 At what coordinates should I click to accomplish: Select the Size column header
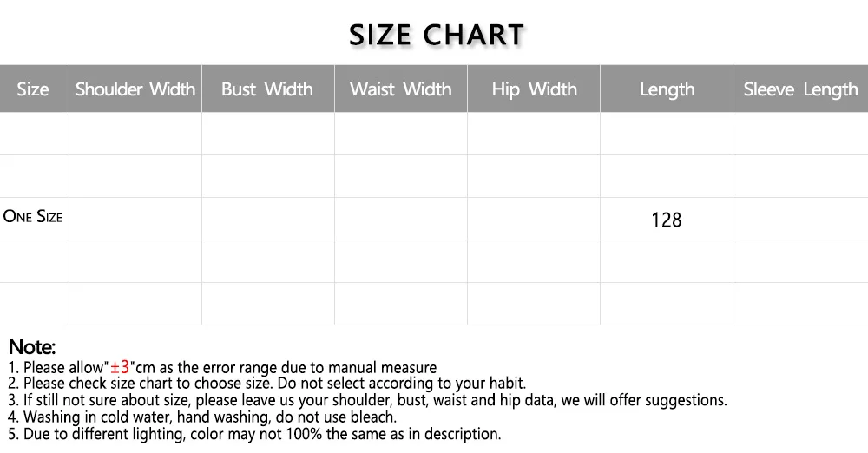tap(33, 89)
